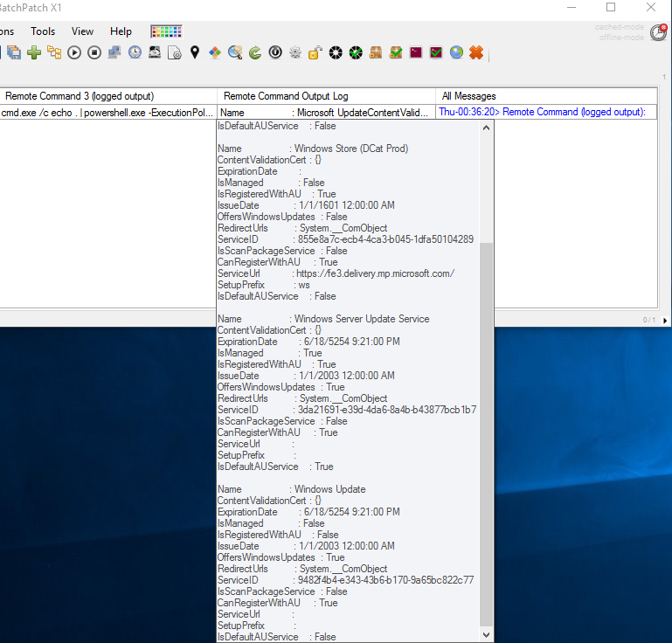Click the green plus add hosts icon

(34, 52)
